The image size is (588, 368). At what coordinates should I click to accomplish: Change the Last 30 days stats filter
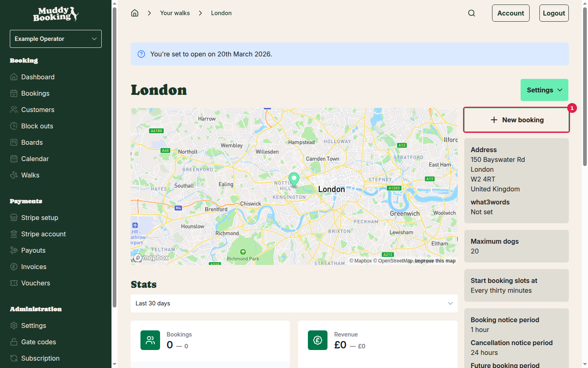[294, 303]
